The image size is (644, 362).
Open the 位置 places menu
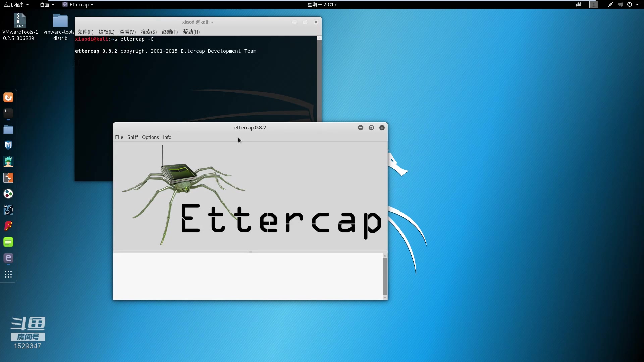click(47, 4)
